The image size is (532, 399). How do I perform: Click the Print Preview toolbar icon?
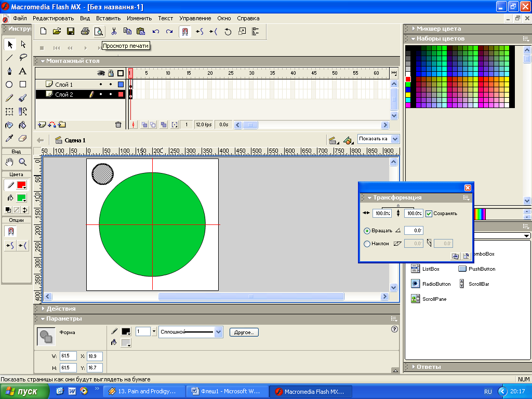point(99,32)
